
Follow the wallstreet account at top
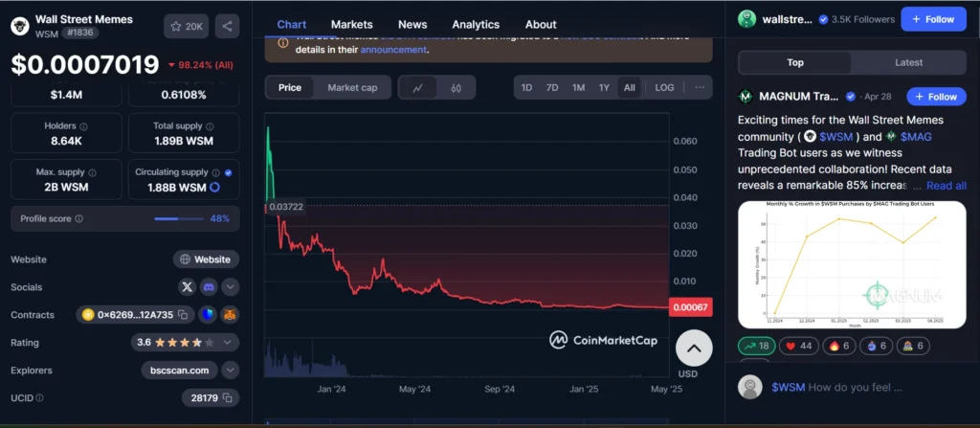point(933,19)
